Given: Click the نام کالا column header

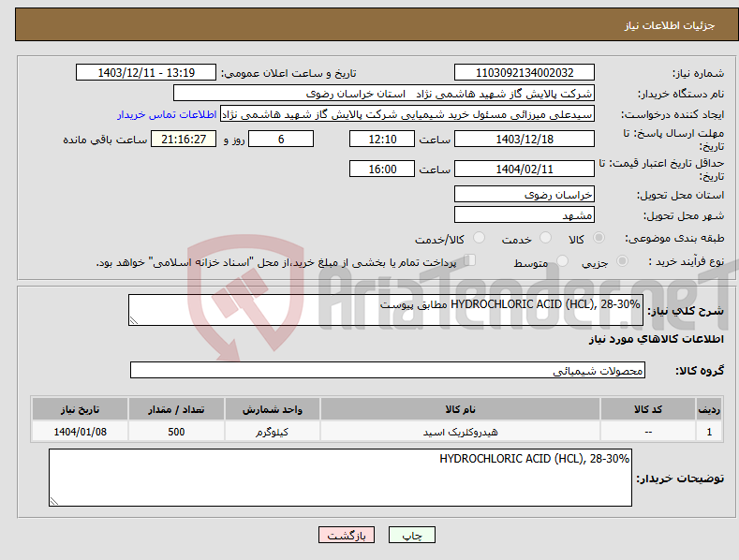Looking at the screenshot, I should pos(460,409).
